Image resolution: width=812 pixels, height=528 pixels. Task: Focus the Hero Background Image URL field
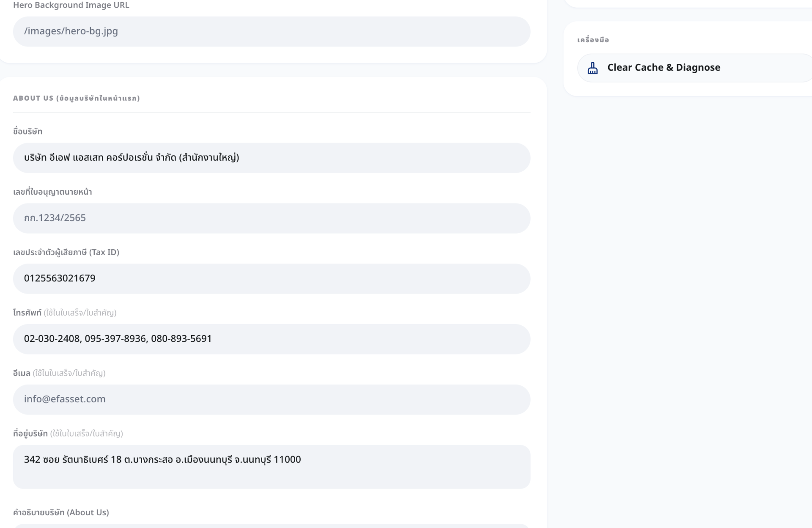tap(272, 31)
